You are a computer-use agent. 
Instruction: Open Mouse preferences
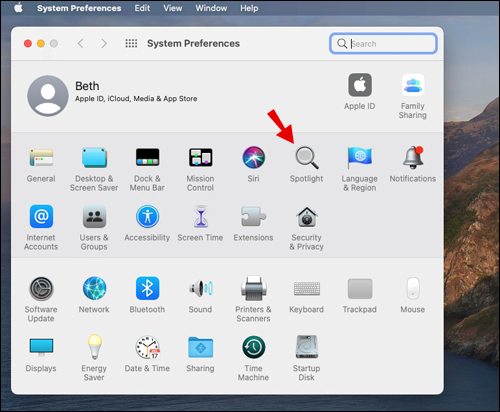(x=413, y=288)
